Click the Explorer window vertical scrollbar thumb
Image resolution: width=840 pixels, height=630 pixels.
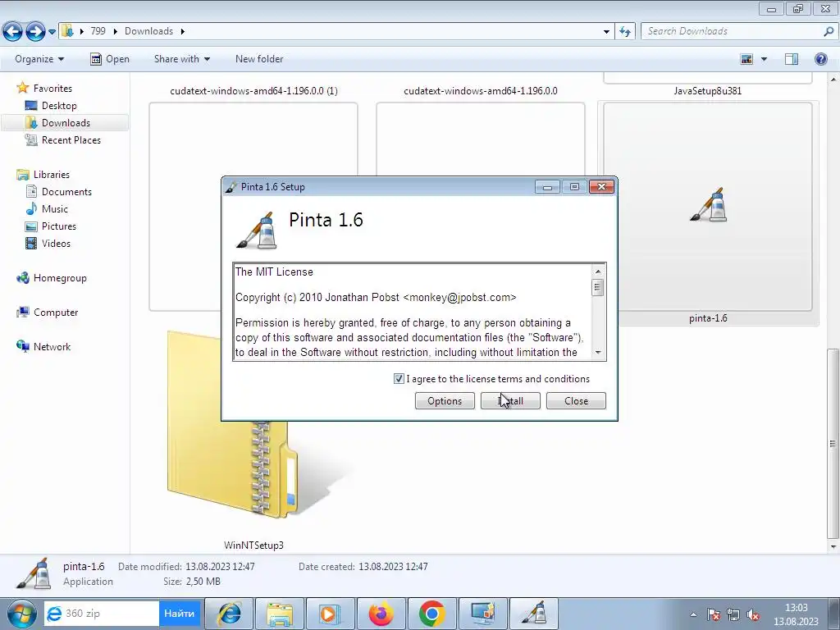(x=833, y=444)
